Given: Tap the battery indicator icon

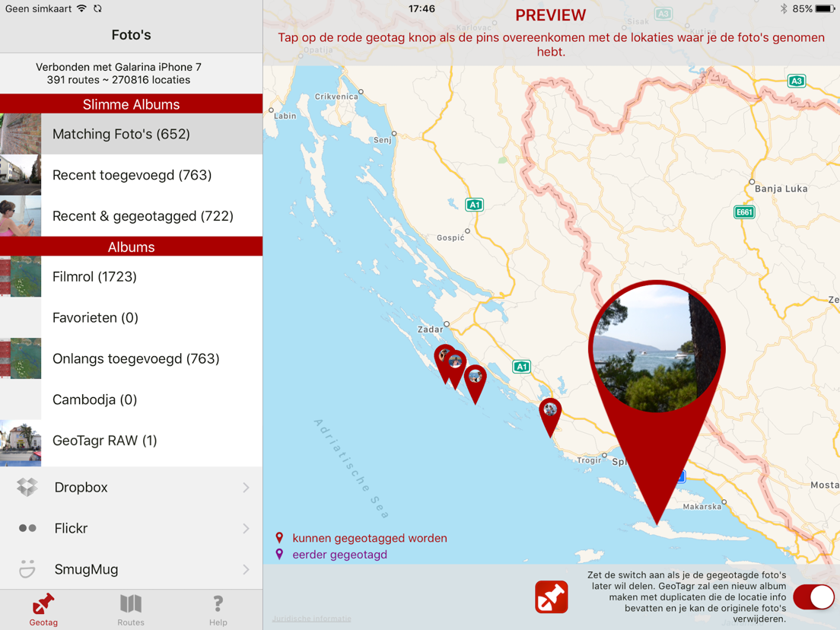Looking at the screenshot, I should [825, 8].
